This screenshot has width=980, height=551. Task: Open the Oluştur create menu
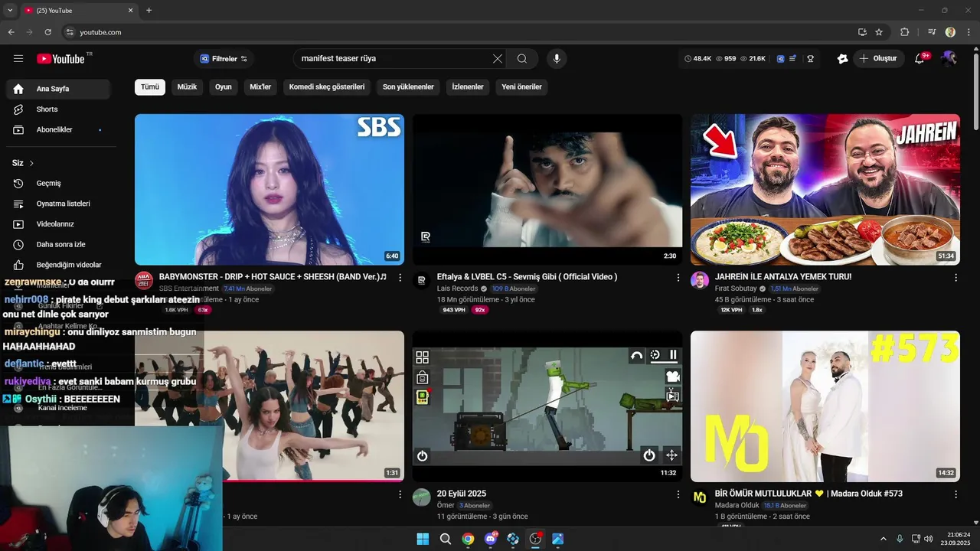(x=879, y=59)
